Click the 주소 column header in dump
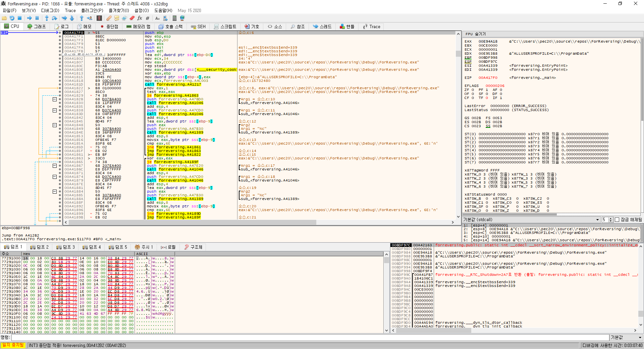The image size is (644, 349). tap(11, 254)
